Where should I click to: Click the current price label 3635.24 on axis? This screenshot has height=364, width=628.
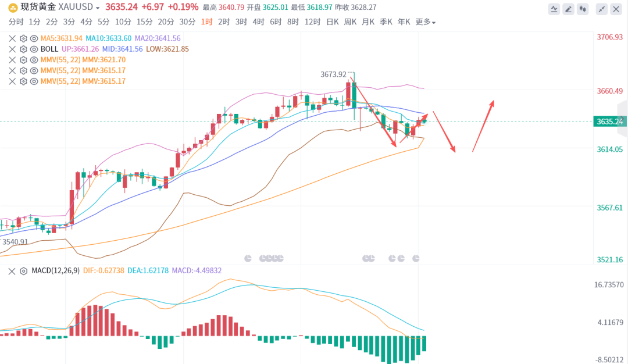pyautogui.click(x=609, y=122)
